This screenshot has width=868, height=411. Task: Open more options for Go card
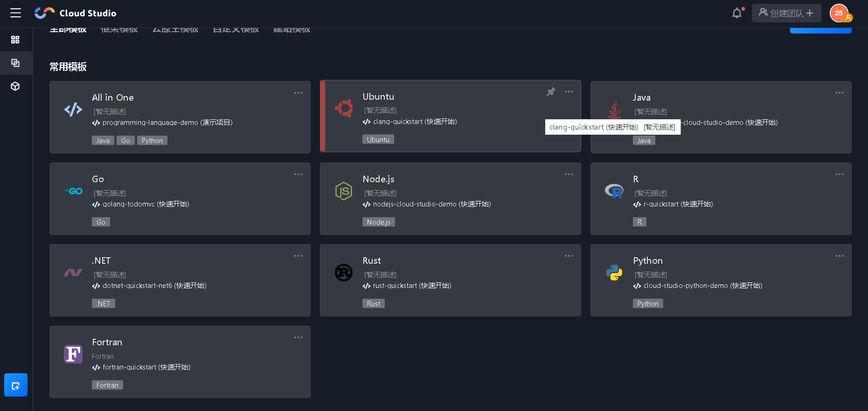click(299, 174)
